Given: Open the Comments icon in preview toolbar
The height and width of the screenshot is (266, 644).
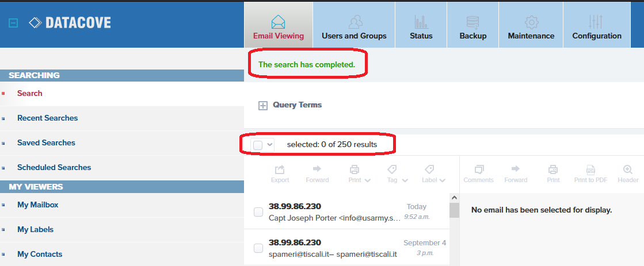Looking at the screenshot, I should (479, 169).
